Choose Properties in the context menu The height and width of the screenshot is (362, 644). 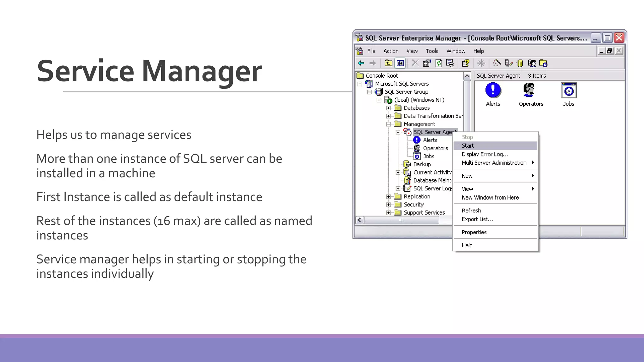(x=495, y=232)
